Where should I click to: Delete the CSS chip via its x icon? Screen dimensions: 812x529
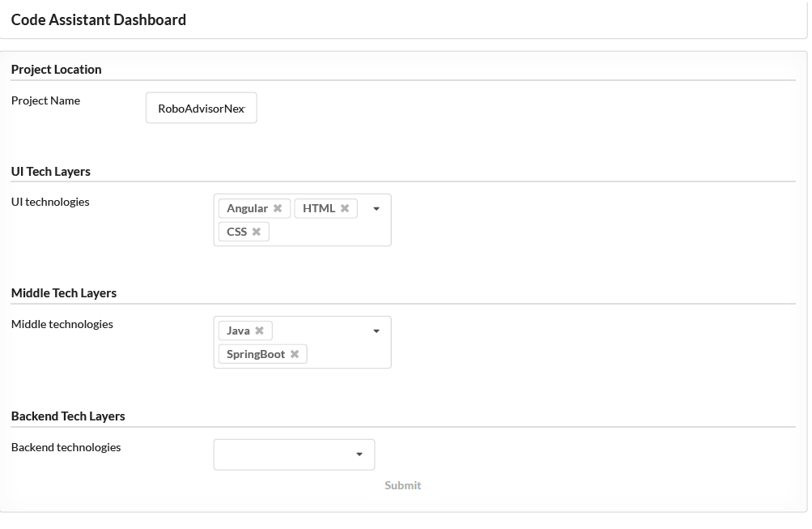(257, 232)
